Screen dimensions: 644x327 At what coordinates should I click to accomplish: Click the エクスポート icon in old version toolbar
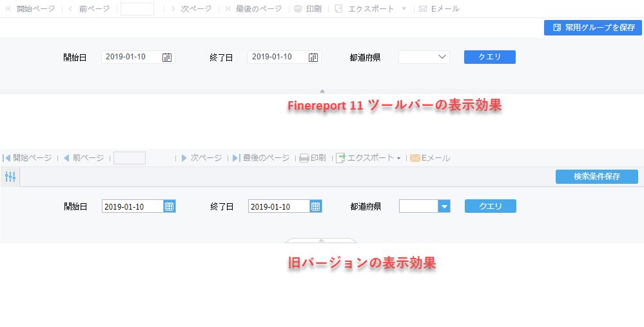341,158
